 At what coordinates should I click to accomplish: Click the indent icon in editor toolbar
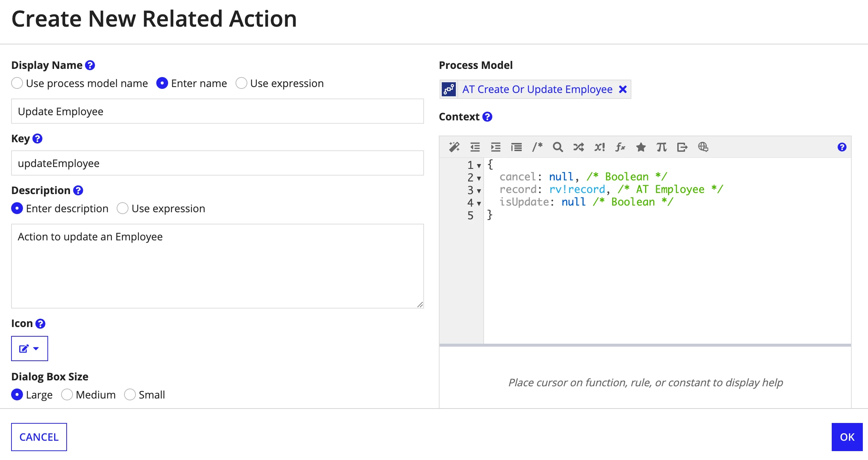tap(495, 147)
